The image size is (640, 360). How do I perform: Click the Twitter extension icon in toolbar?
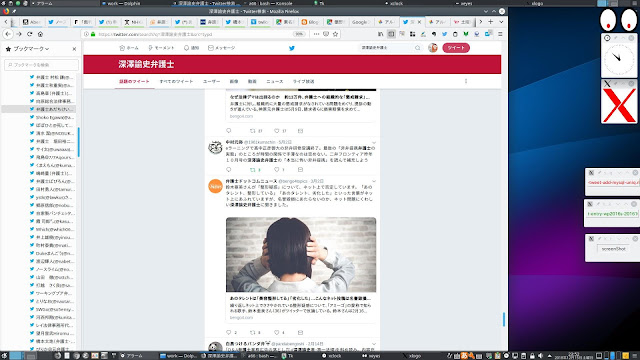click(444, 34)
